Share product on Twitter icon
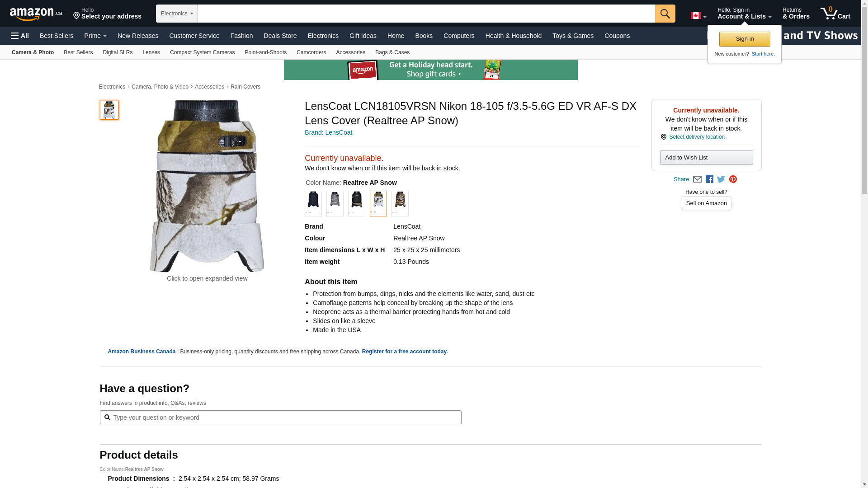The image size is (868, 488). pos(721,179)
